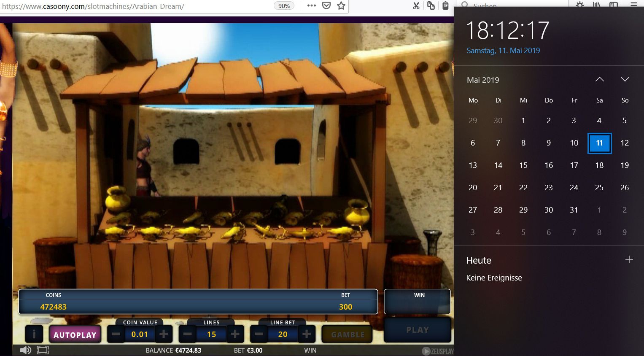
Task: Select May 14 in the calendar
Action: pos(498,165)
